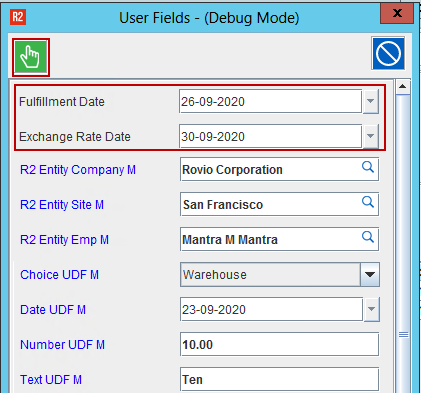Click the green hand pointer icon

(31, 57)
